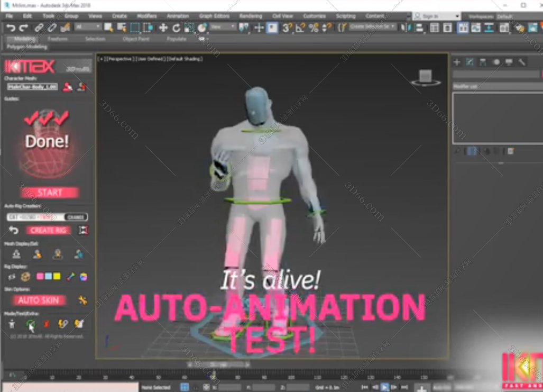Open the Curve Editor icon in toolbar

tap(475, 28)
